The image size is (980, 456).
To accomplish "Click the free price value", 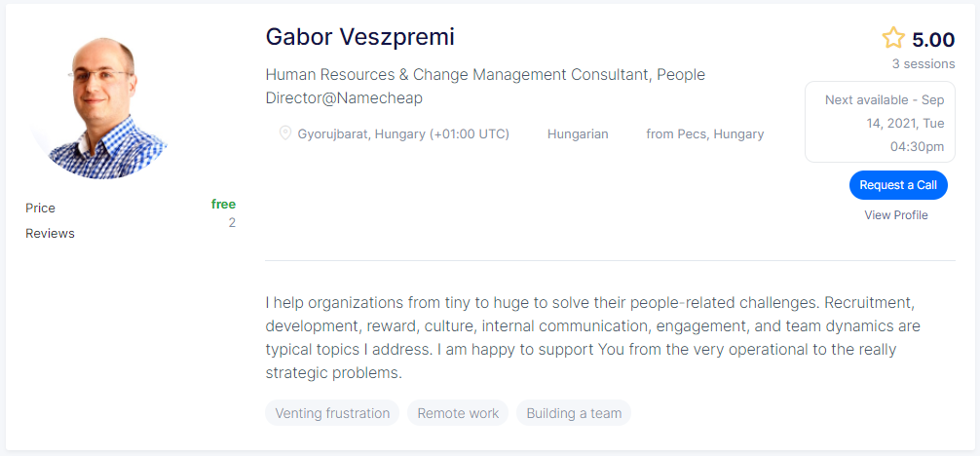I will [223, 204].
